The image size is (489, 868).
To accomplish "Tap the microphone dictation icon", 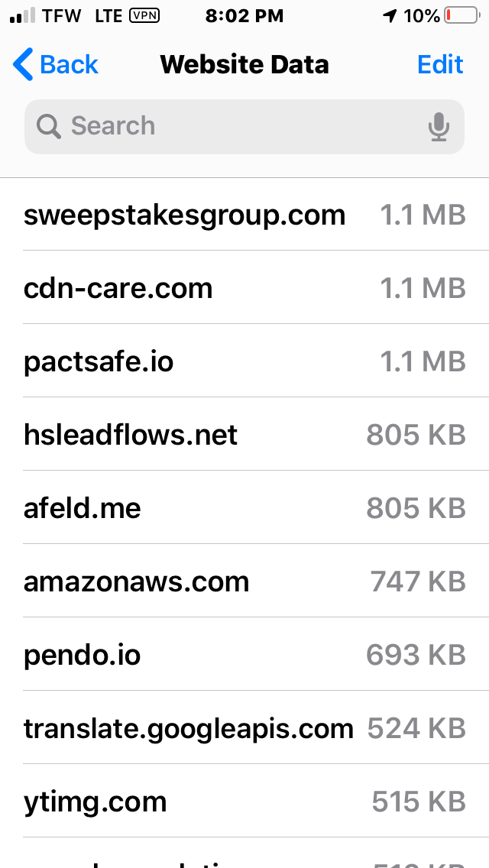I will pos(439,127).
